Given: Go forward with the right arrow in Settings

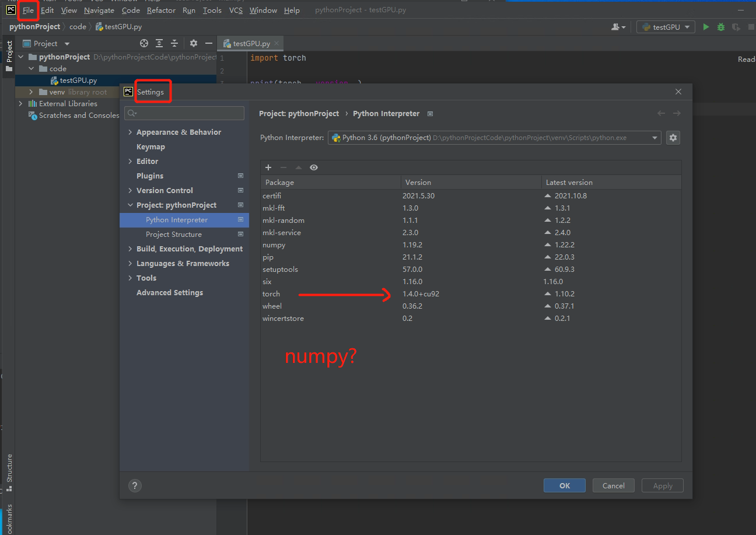Looking at the screenshot, I should pos(677,113).
